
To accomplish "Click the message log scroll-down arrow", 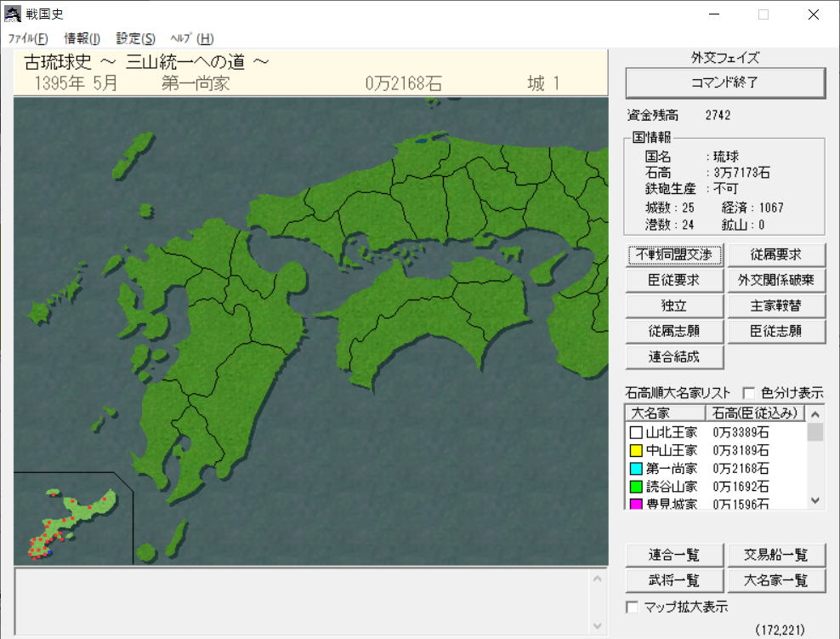I will [x=598, y=626].
